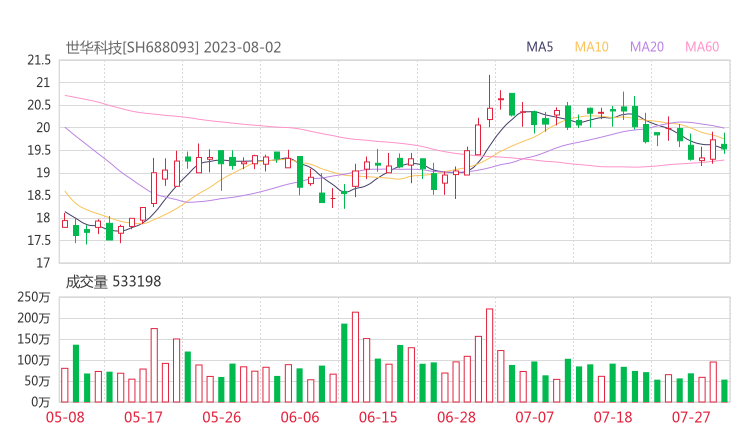
Task: Click the 250万 volume axis label
Action: pos(34,297)
